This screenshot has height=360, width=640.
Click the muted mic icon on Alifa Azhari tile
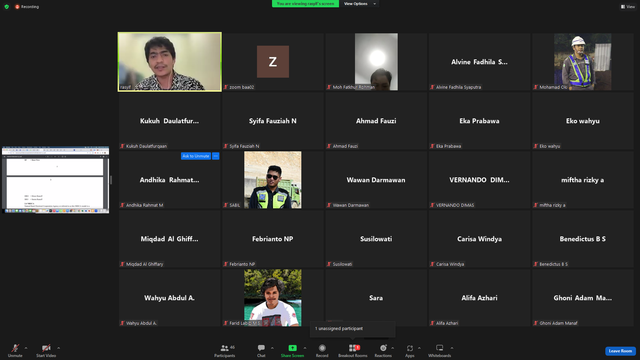coord(432,323)
